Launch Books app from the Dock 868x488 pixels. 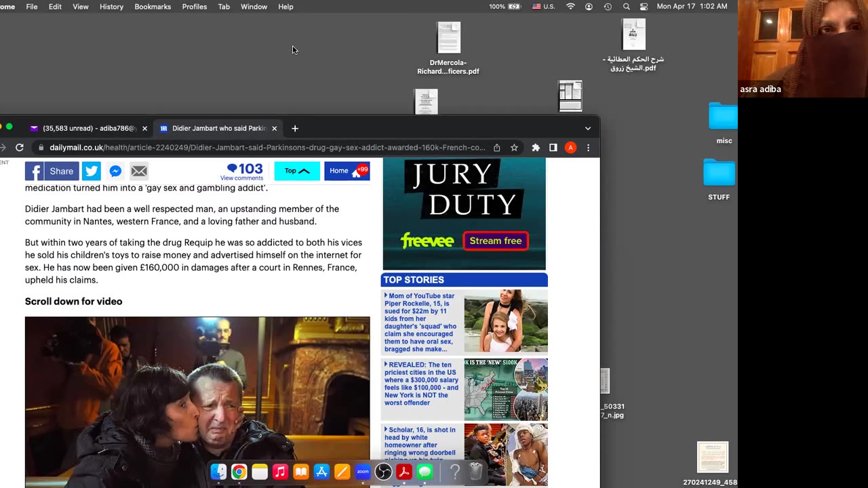pos(301,472)
